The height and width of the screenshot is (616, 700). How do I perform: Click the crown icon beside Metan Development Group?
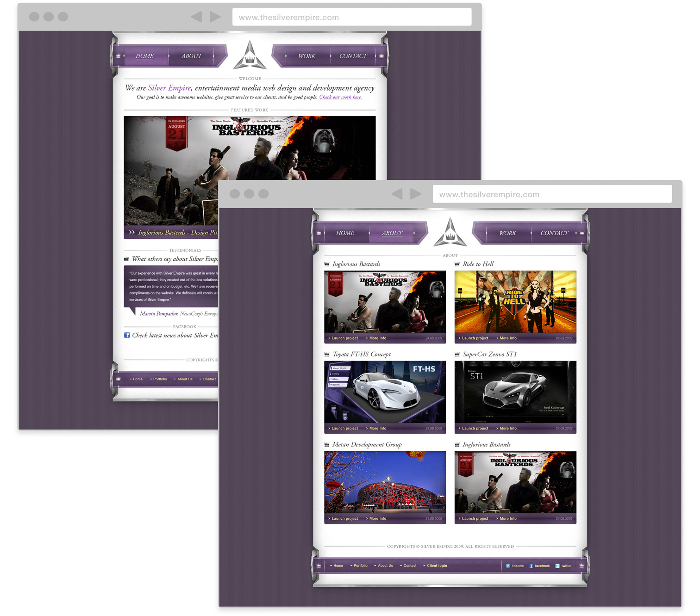click(327, 445)
